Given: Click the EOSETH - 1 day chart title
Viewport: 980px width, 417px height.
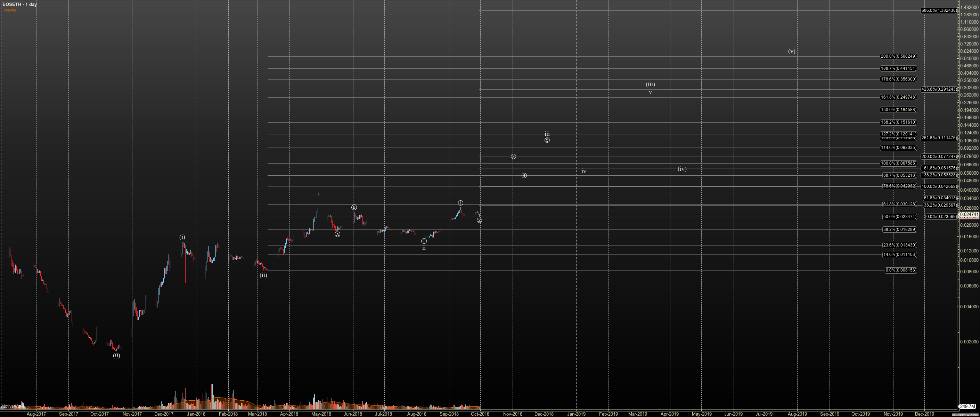Looking at the screenshot, I should pos(19,4).
